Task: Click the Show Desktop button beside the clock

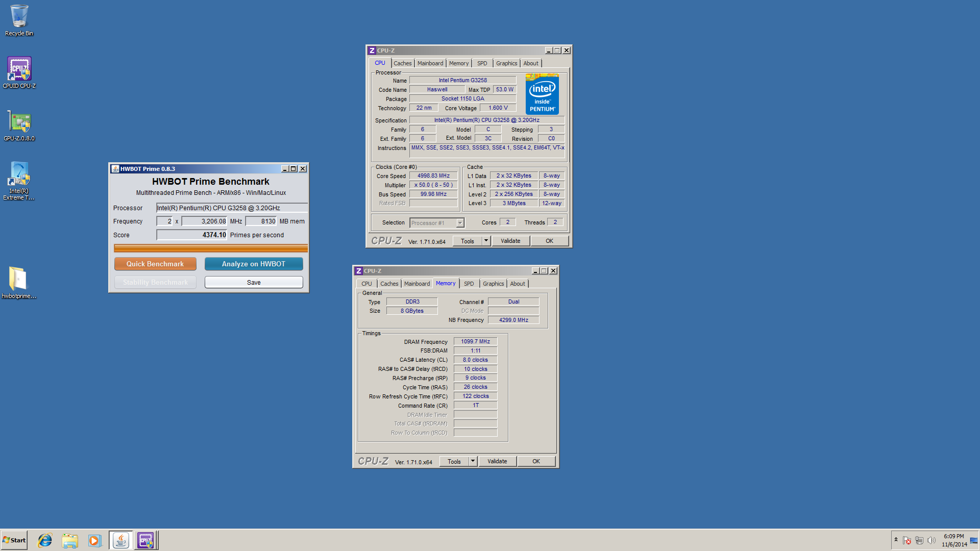Action: point(974,540)
